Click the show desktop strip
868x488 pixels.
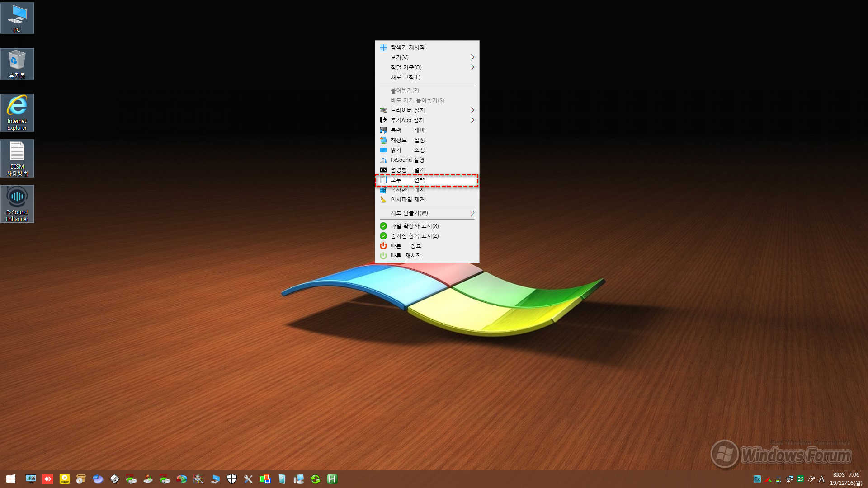tap(866, 479)
